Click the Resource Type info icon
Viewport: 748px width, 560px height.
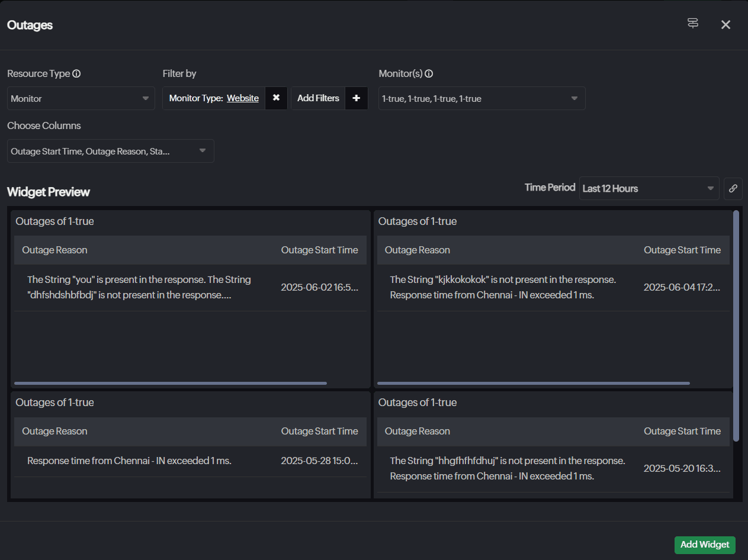tap(76, 74)
